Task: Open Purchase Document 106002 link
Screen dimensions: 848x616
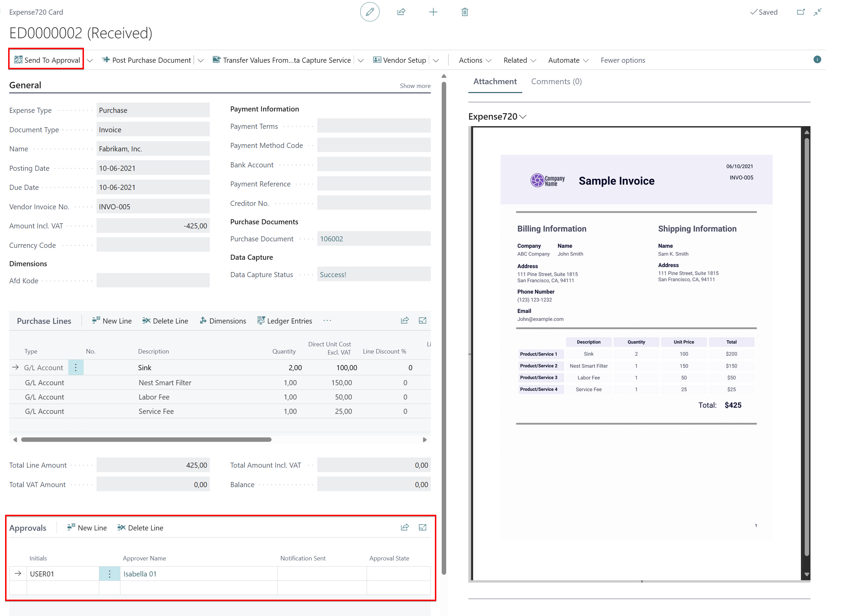Action: pos(331,239)
